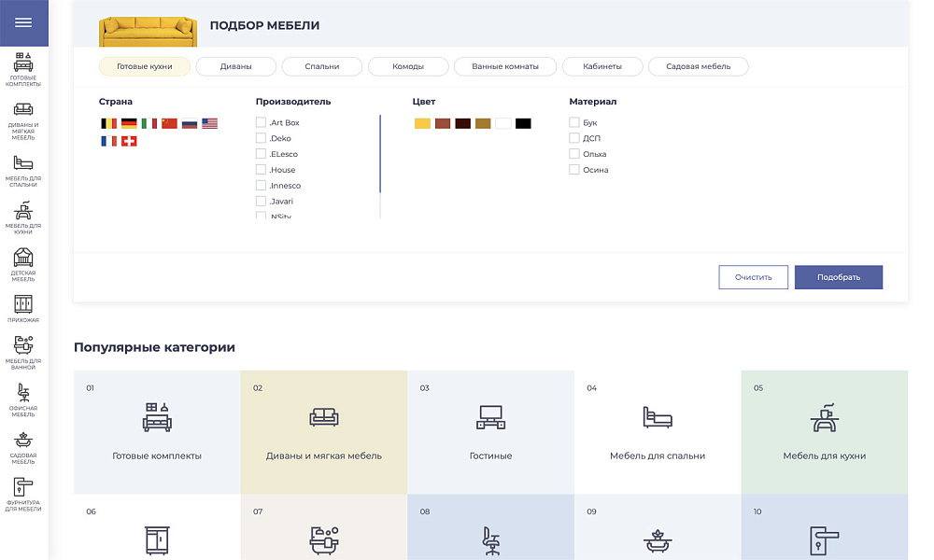This screenshot has width=934, height=560.
Task: Choose the German flag under Страна
Action: coord(129,123)
